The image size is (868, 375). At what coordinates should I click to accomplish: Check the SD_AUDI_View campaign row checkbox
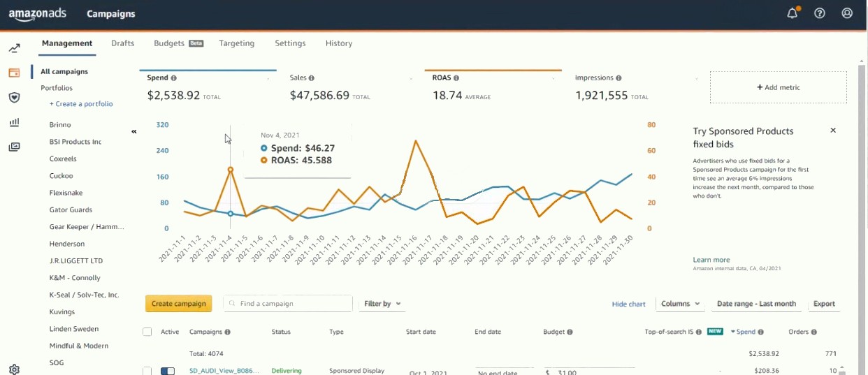147,371
